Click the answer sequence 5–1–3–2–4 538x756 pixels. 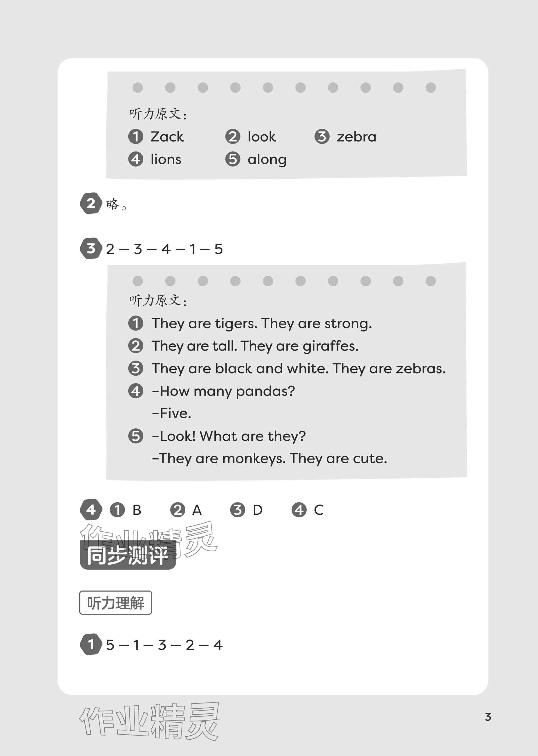click(164, 645)
